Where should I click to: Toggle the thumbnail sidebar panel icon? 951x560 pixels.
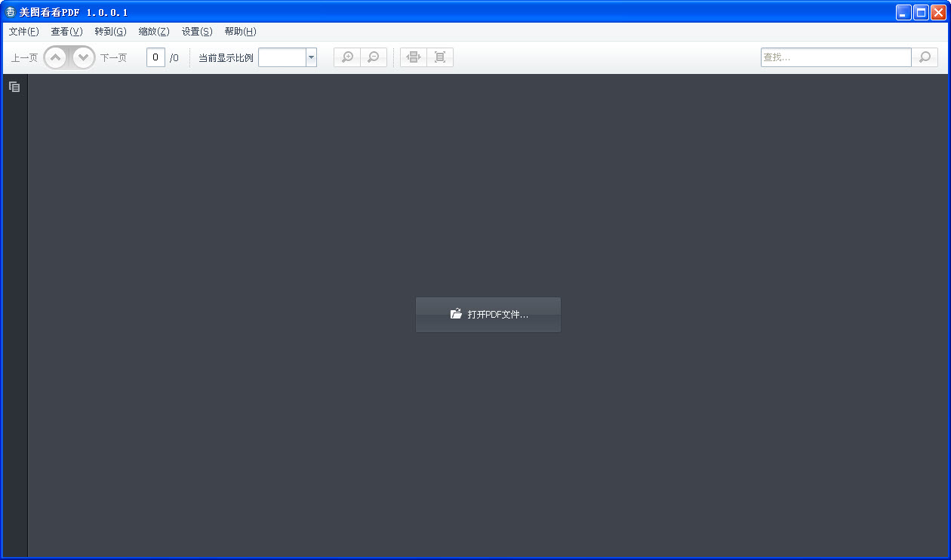[14, 87]
